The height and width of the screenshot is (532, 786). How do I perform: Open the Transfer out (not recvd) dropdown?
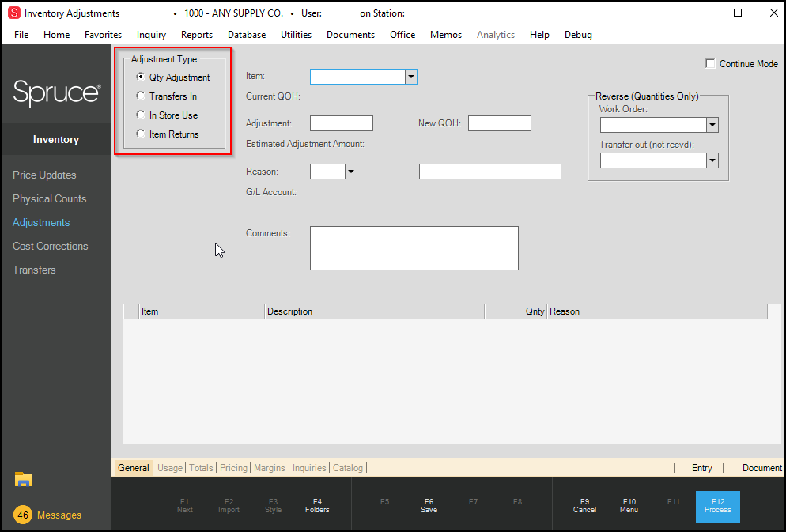tap(712, 160)
